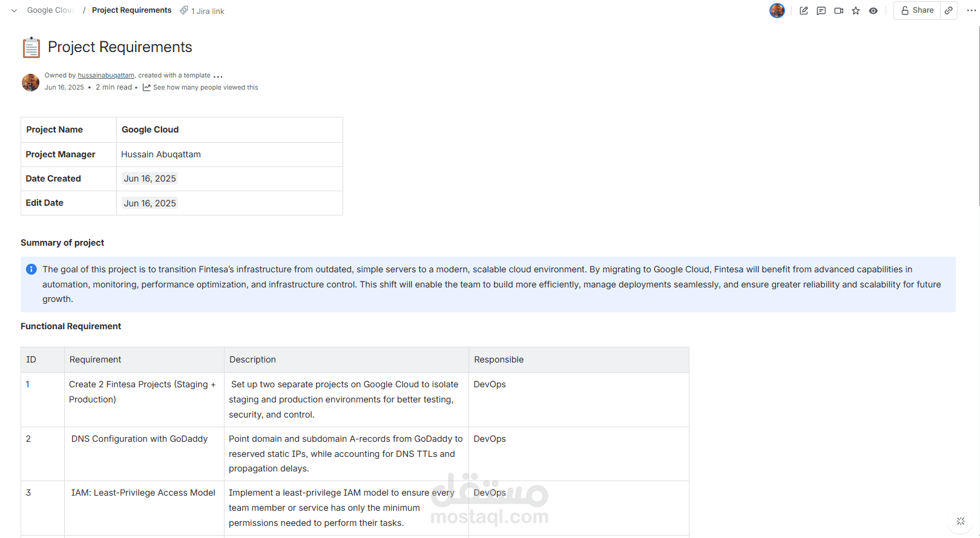980x538 pixels.
Task: Click the ID column header
Action: coord(42,359)
